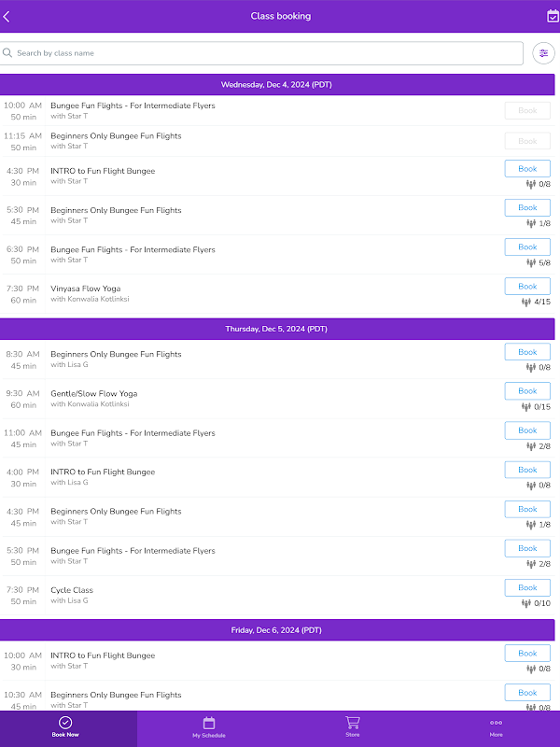Click the Store cart icon

coord(352,723)
